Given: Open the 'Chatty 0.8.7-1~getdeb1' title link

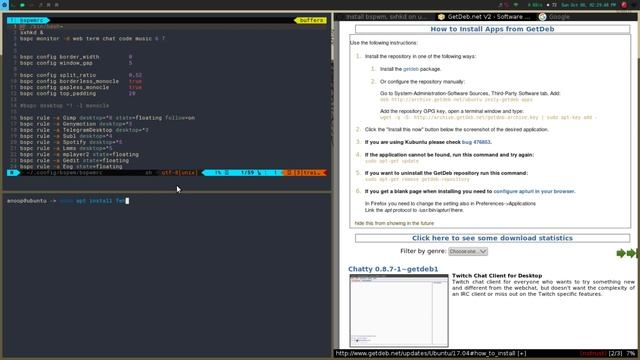Looking at the screenshot, I should coord(393,269).
